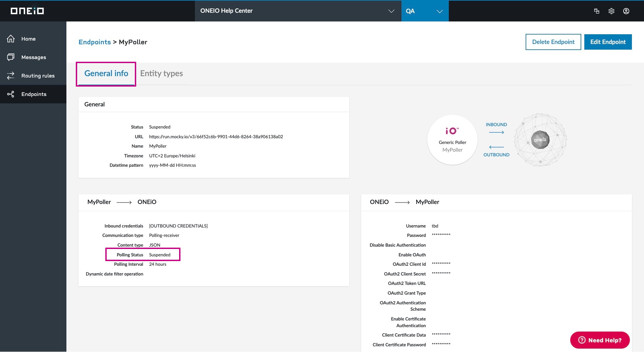
Task: Click the UTC+2 Europe/Helsinki timezone value
Action: pos(172,156)
